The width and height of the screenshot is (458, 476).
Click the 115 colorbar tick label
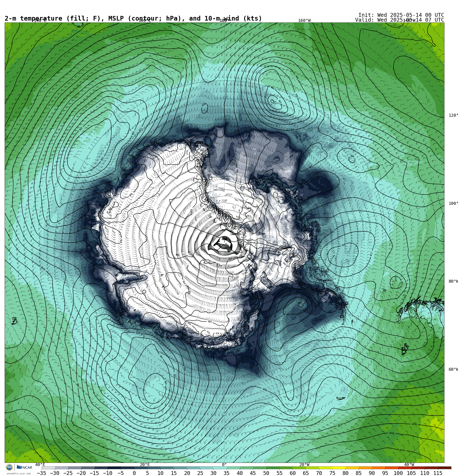[438, 473]
